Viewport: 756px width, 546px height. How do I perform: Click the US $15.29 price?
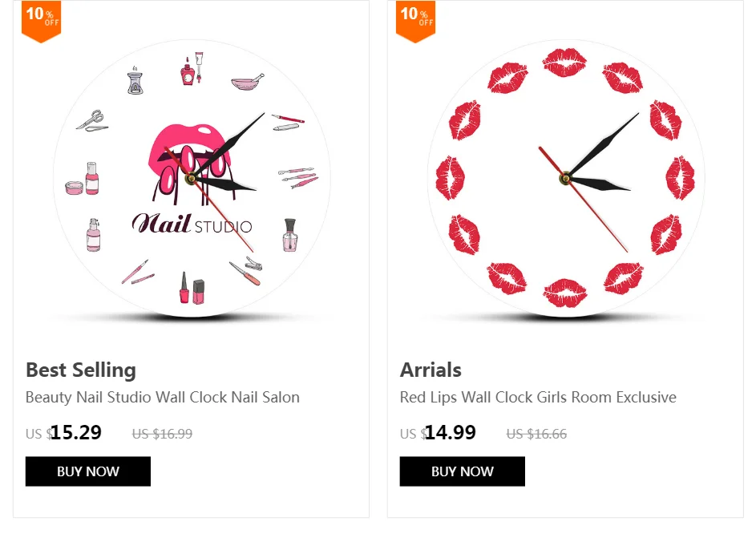pos(63,432)
